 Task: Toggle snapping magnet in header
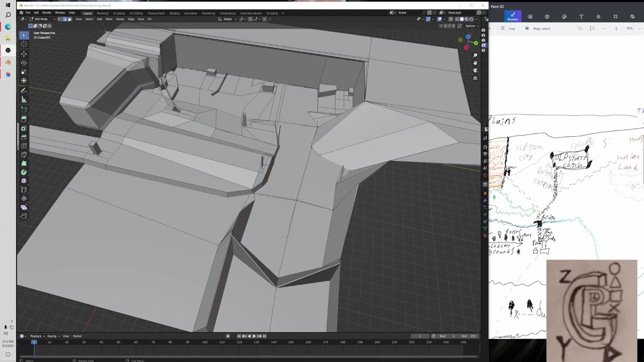click(x=251, y=19)
